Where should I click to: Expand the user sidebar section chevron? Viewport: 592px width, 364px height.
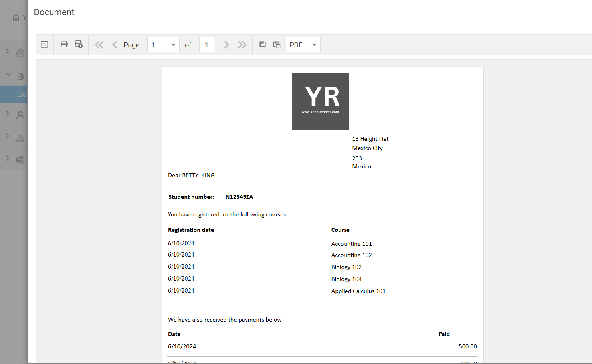7,113
